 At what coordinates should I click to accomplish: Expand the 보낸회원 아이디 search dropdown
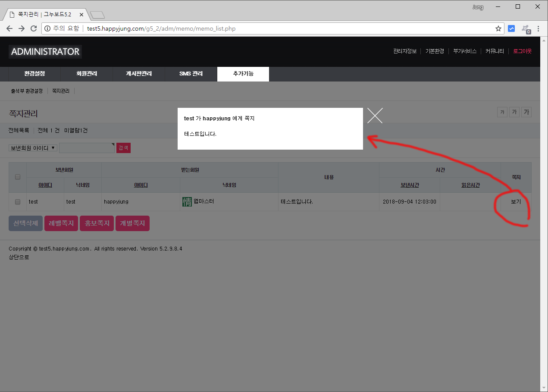(33, 148)
